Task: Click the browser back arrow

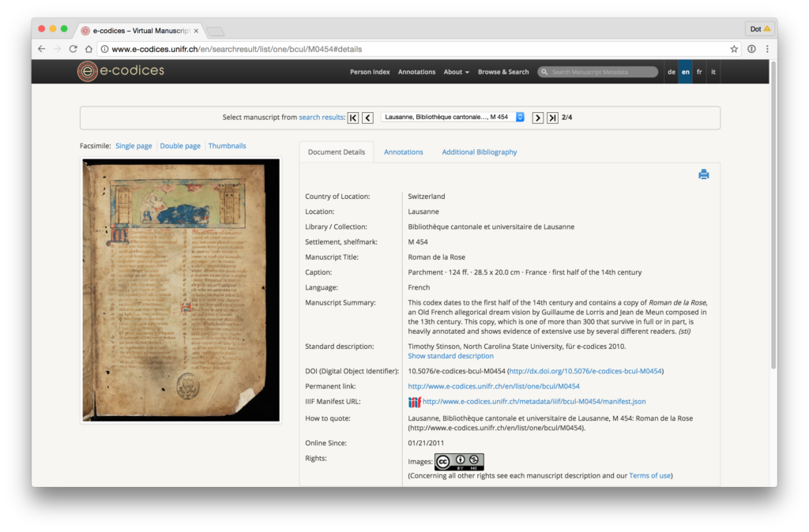Action: click(42, 49)
